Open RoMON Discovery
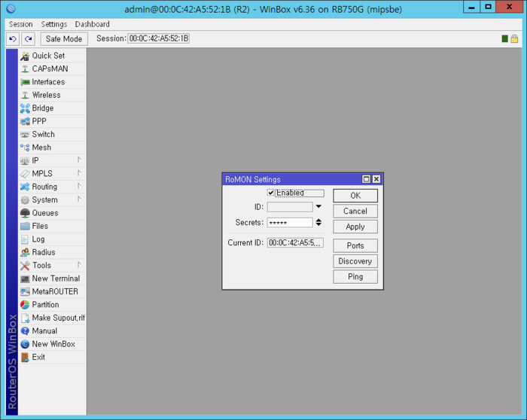 pyautogui.click(x=355, y=261)
